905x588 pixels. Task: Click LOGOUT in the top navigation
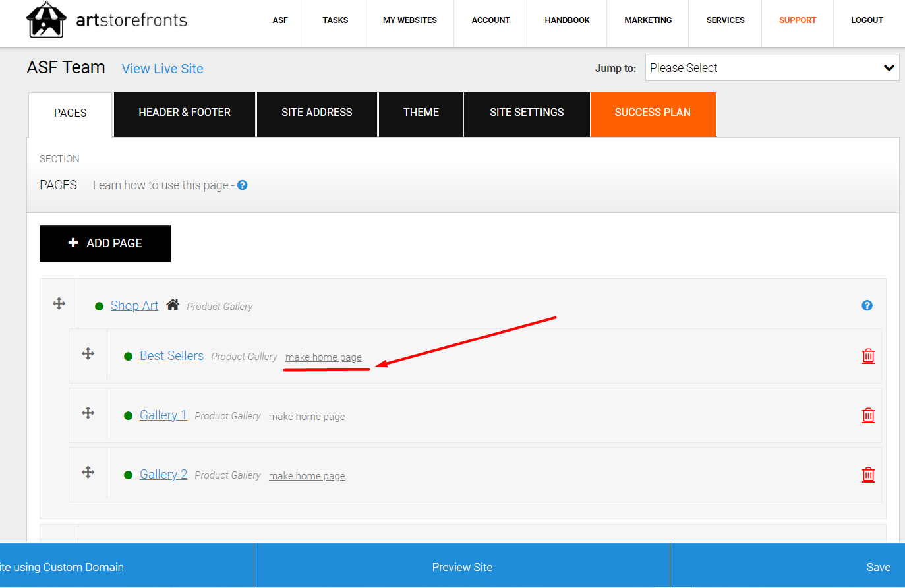(x=867, y=20)
